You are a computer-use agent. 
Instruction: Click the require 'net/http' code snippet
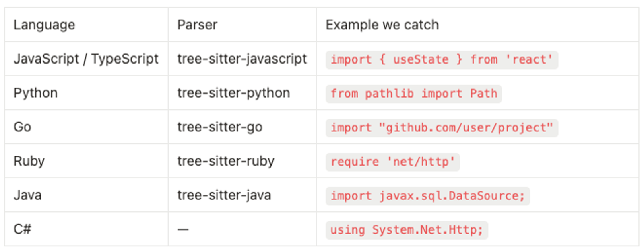[x=392, y=162]
